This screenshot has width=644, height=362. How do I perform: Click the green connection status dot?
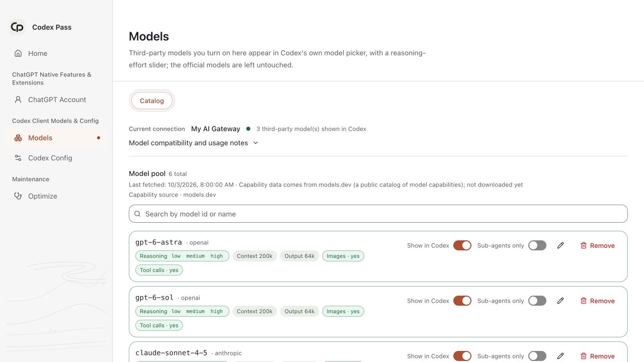pyautogui.click(x=248, y=129)
